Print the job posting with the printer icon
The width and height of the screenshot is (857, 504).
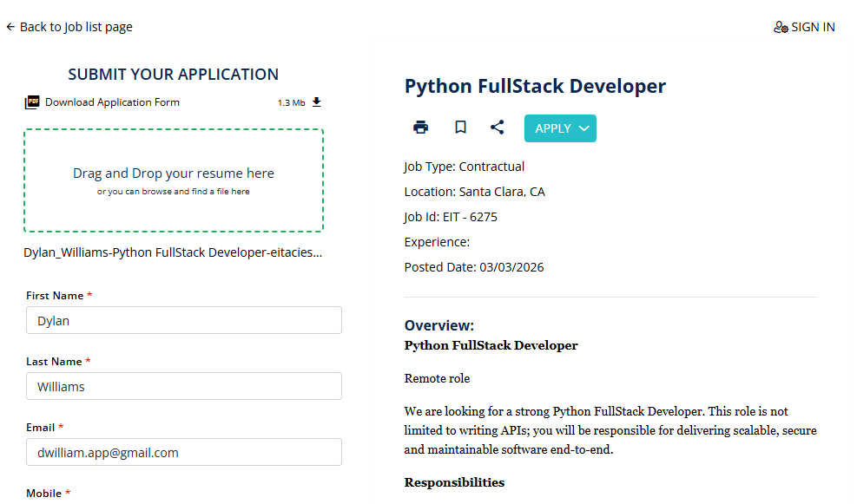pyautogui.click(x=421, y=128)
